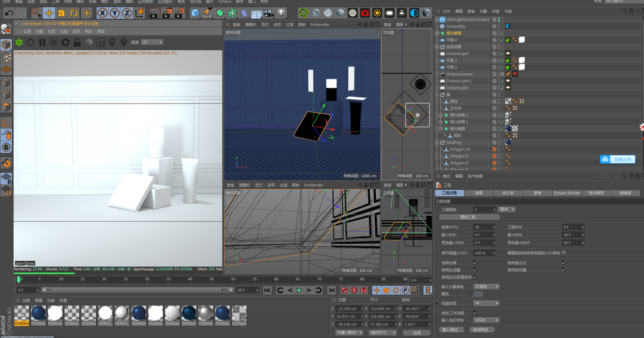644x338 pixels.
Task: Click the S snapping icon in left sidebar
Action: (x=6, y=148)
